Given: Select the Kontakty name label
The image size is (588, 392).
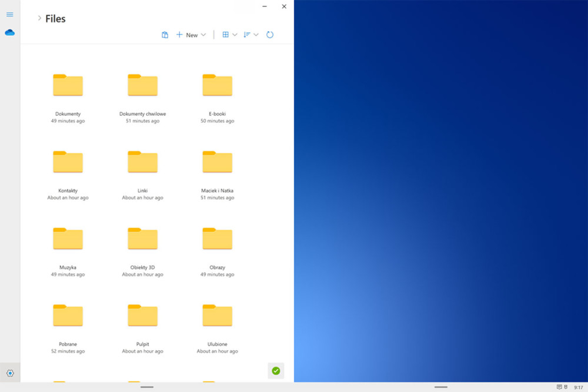Looking at the screenshot, I should [68, 191].
